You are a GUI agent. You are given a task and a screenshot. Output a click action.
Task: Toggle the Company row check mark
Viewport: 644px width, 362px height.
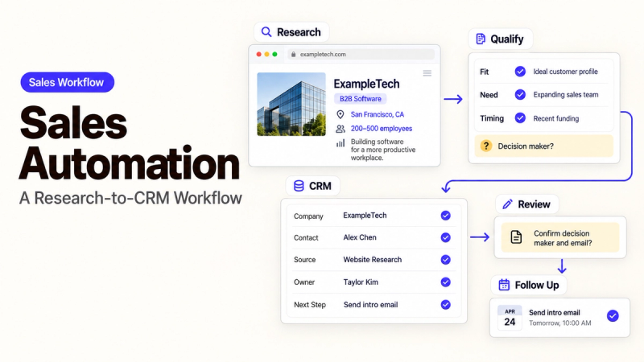[x=446, y=216]
